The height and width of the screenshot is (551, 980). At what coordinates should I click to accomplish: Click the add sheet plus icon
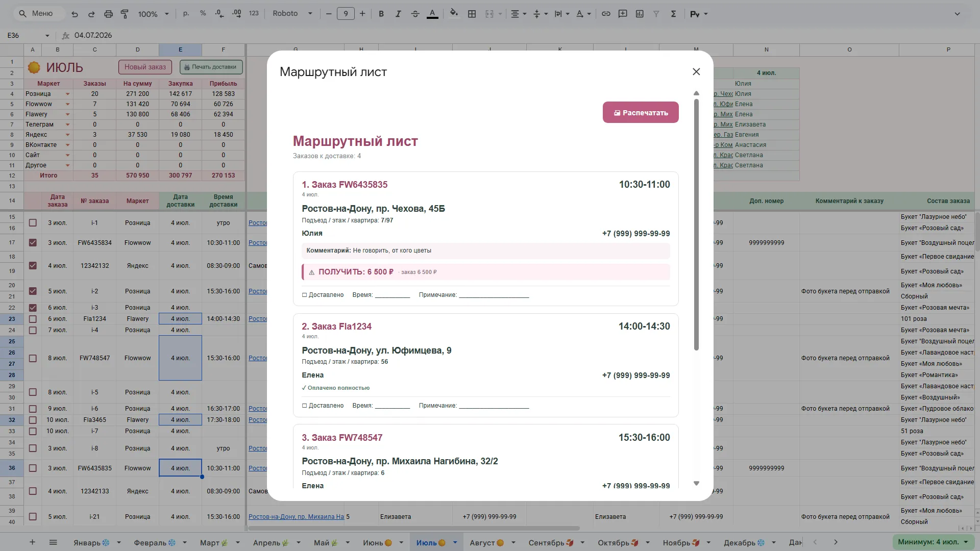(x=32, y=542)
